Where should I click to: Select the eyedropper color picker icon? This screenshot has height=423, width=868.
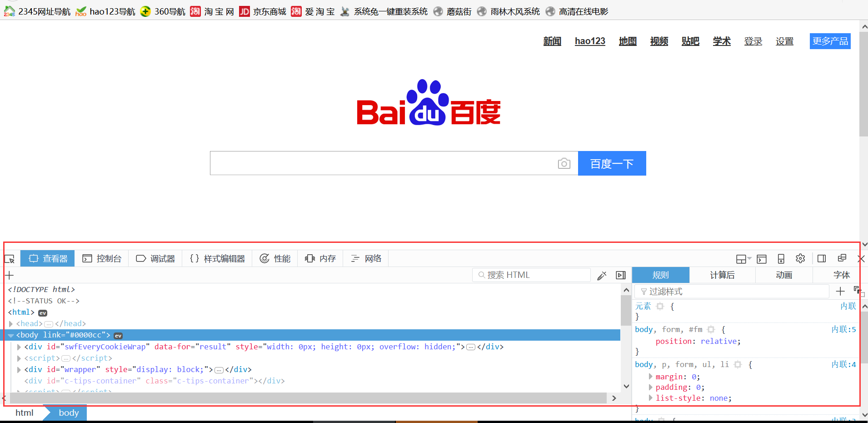coord(602,275)
